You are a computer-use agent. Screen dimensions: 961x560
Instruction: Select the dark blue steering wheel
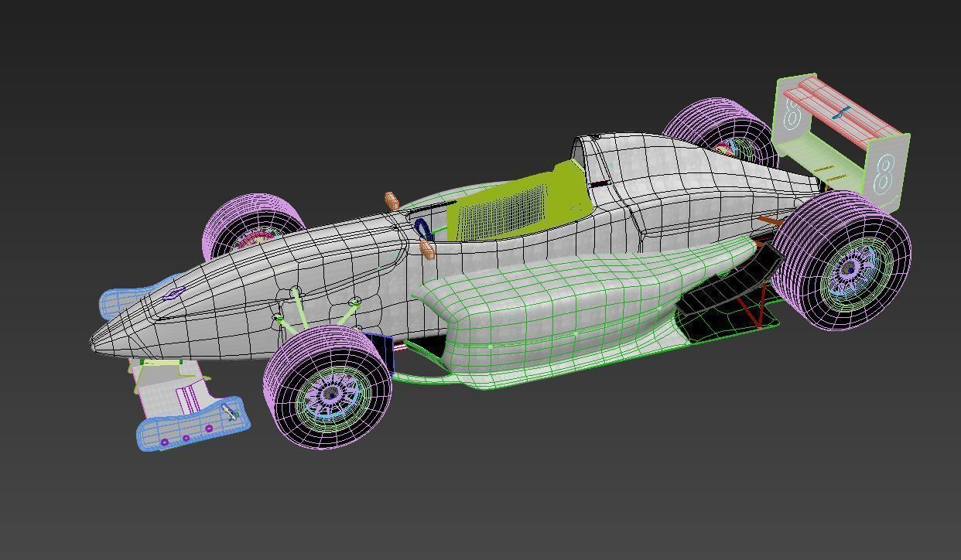(x=422, y=227)
